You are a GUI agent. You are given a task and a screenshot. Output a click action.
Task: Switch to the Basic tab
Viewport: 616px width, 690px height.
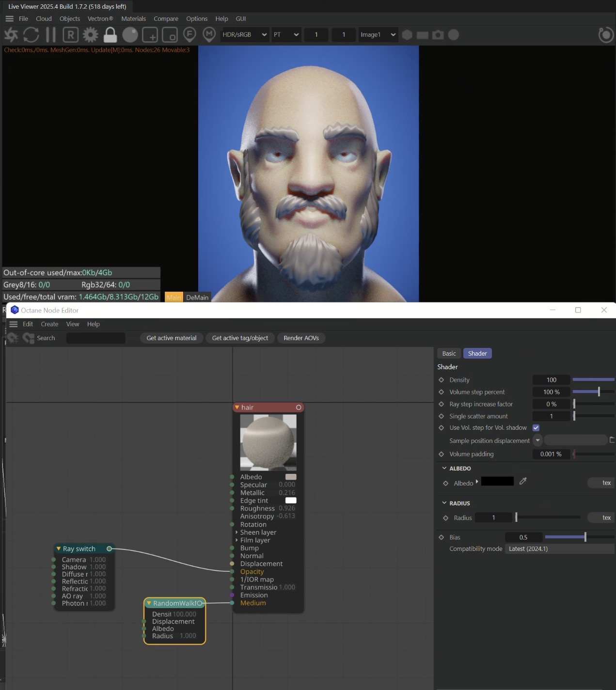tap(449, 353)
